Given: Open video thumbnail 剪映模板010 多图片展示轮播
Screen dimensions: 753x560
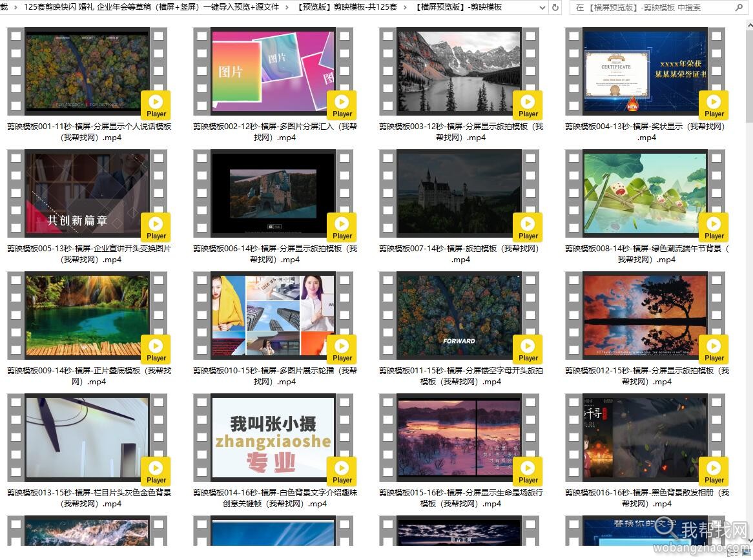Looking at the screenshot, I should [x=273, y=315].
